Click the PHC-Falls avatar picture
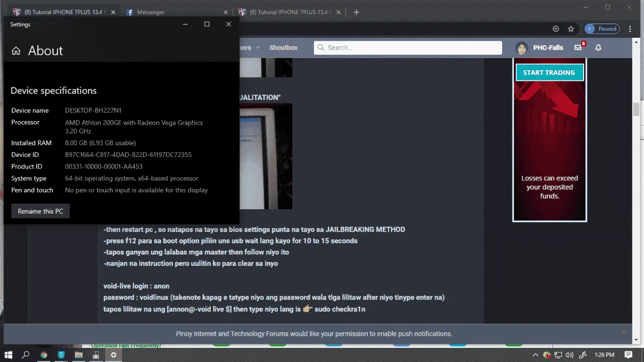This screenshot has width=644, height=362. pyautogui.click(x=522, y=48)
